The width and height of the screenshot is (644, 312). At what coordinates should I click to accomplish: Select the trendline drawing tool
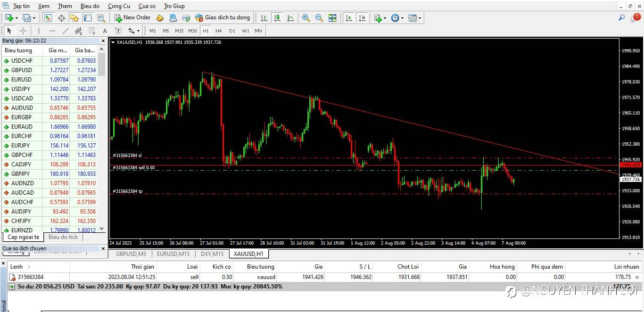tap(65, 31)
